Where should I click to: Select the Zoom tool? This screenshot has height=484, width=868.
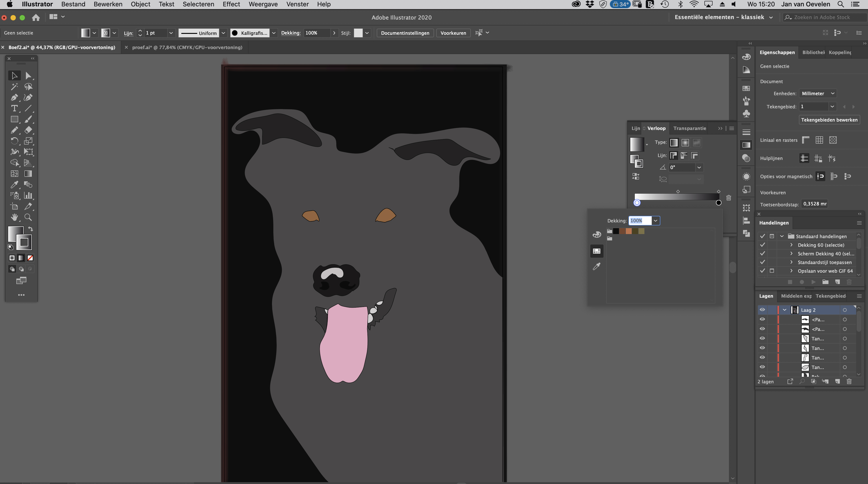coord(28,217)
